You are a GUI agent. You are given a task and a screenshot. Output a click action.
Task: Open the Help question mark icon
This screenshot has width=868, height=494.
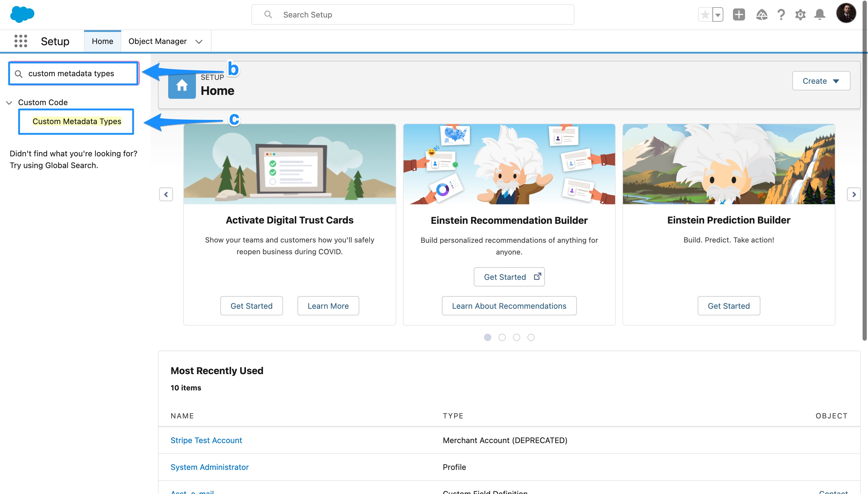(781, 14)
